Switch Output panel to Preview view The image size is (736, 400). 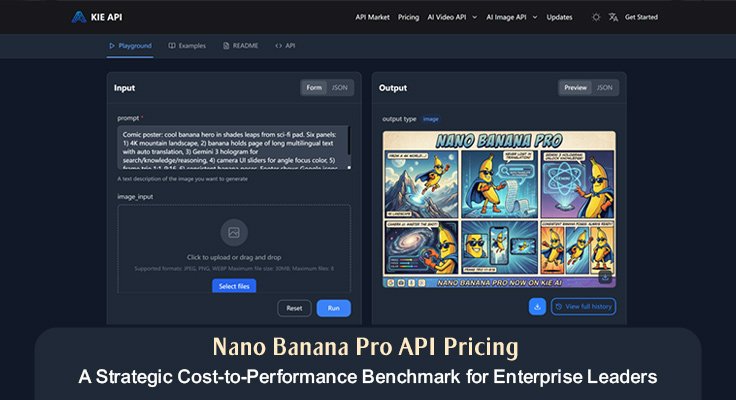[575, 87]
